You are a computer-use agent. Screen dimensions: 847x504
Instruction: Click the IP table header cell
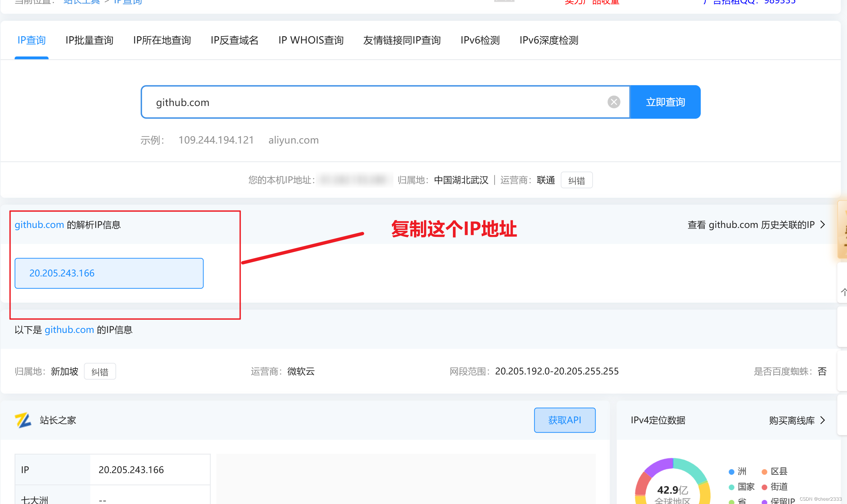coord(53,470)
